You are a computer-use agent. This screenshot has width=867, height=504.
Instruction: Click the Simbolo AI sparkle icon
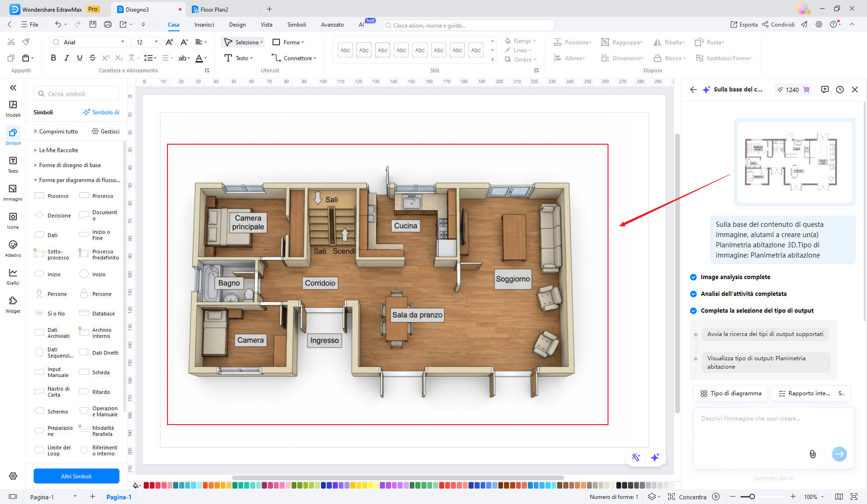87,112
